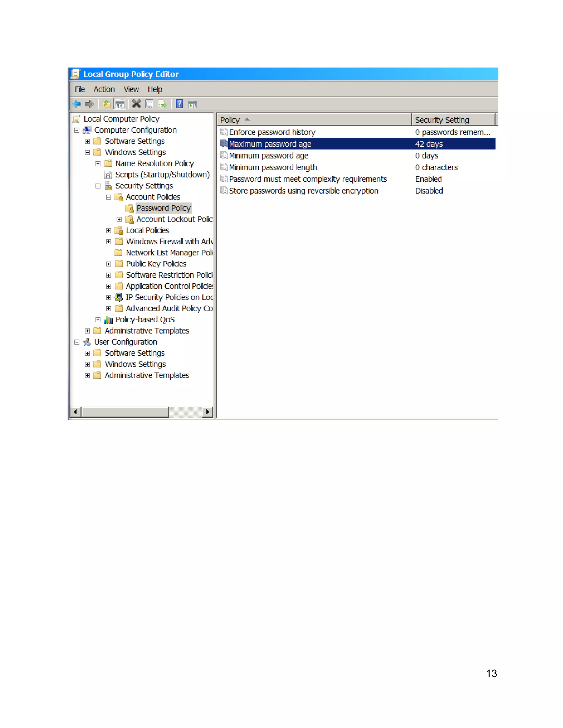Click the tree pane's right scroll arrow

click(208, 412)
